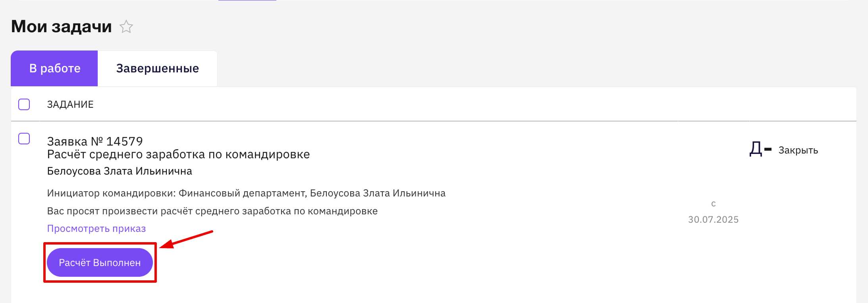The image size is (868, 303).
Task: Click the Закрыть text label
Action: point(798,150)
